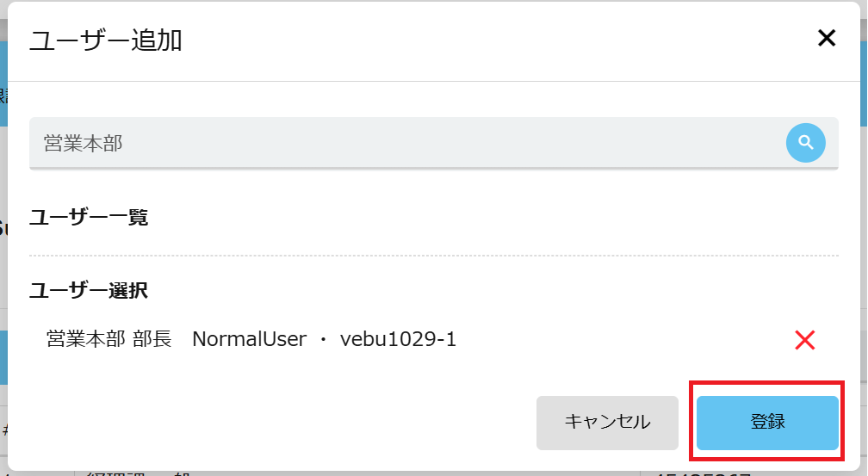The width and height of the screenshot is (868, 476).
Task: Focus the 営業本部 search field
Action: pyautogui.click(x=405, y=143)
